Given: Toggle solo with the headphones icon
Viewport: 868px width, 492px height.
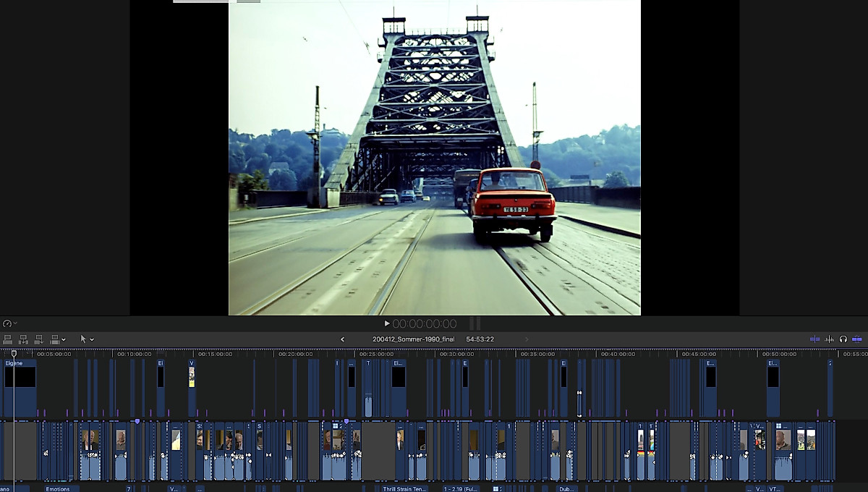Looking at the screenshot, I should tap(843, 339).
